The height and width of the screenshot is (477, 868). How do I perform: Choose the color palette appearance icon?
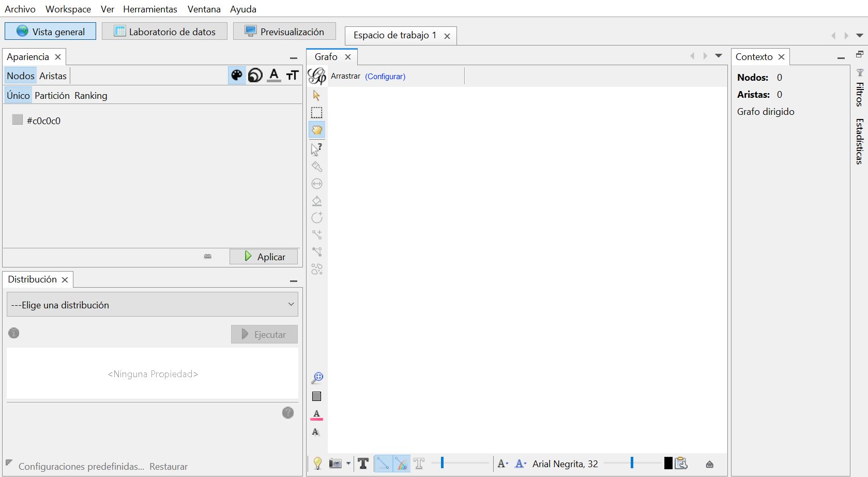click(x=237, y=76)
